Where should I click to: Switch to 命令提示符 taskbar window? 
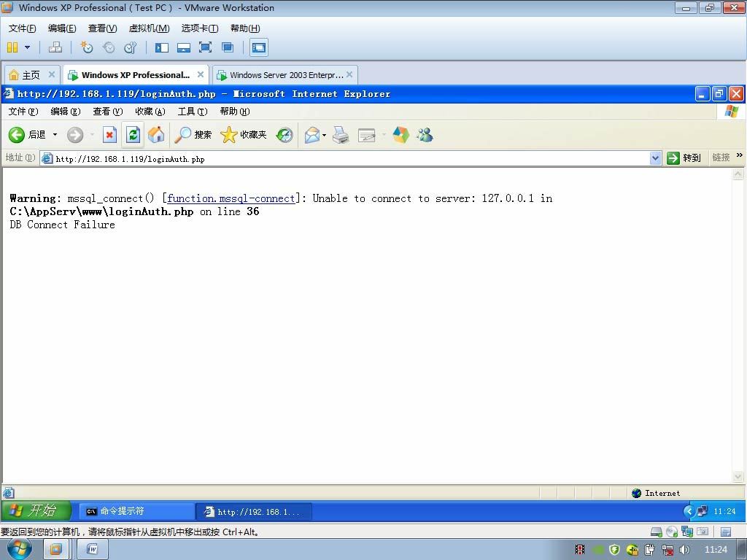136,511
